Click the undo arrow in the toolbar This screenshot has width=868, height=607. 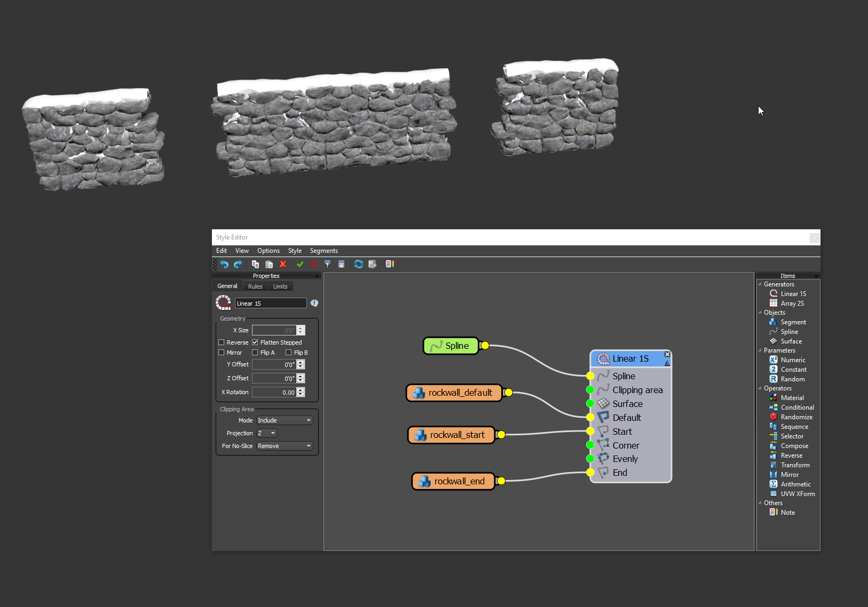coord(224,264)
